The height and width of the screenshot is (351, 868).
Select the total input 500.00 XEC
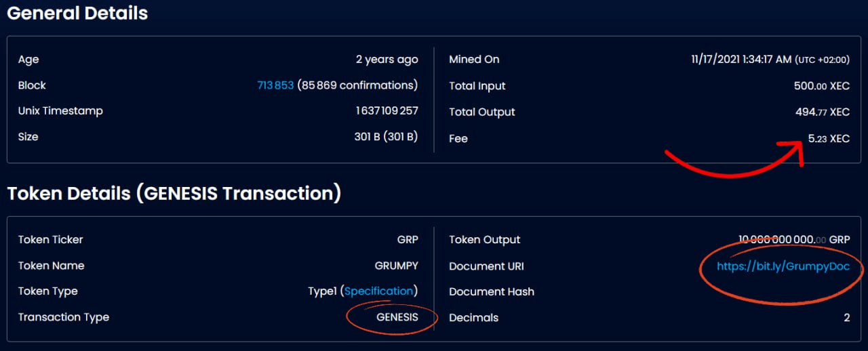point(821,86)
